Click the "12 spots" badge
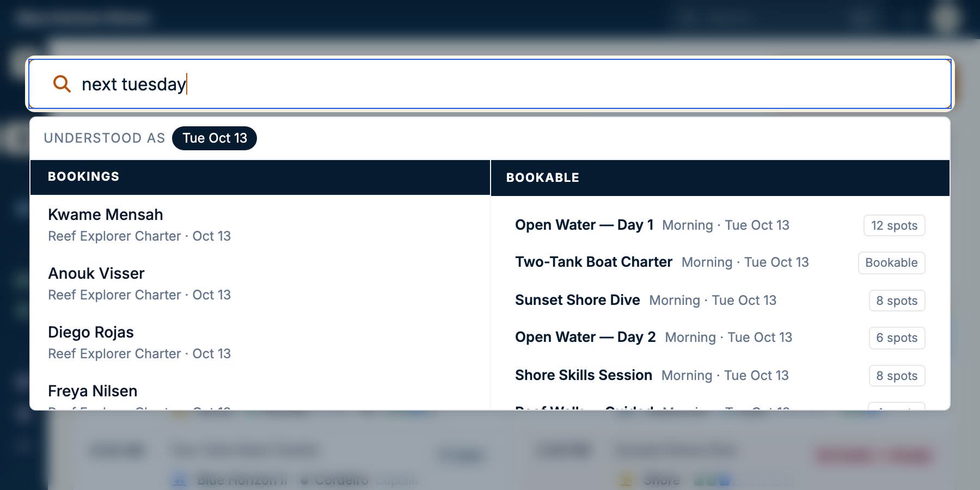This screenshot has height=490, width=980. coord(894,225)
